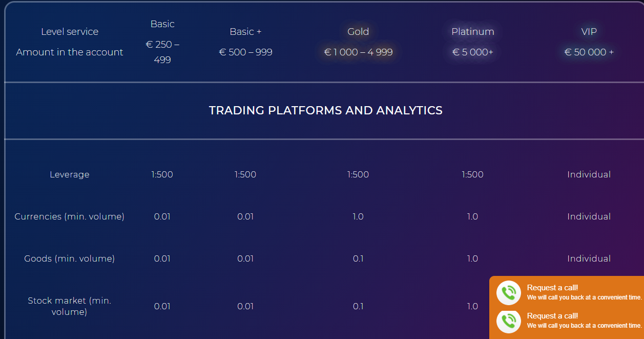The height and width of the screenshot is (339, 644).
Task: Select the VIP account level header
Action: (589, 32)
